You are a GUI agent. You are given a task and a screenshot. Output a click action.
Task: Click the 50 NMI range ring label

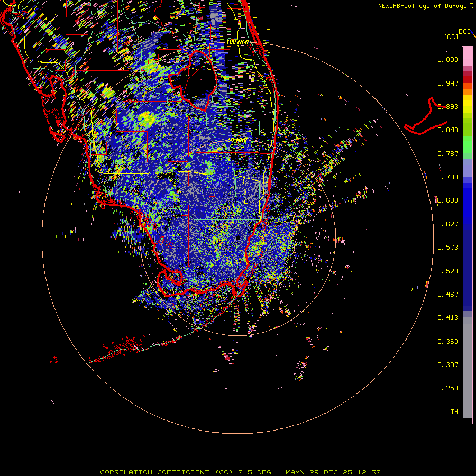point(237,140)
